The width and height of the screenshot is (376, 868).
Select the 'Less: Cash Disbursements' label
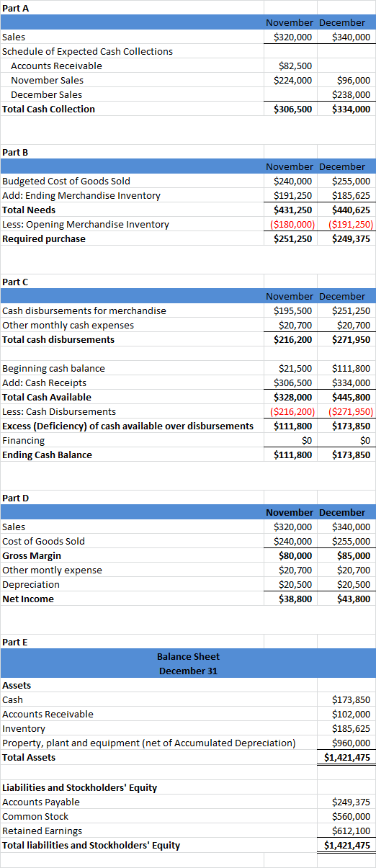point(59,411)
